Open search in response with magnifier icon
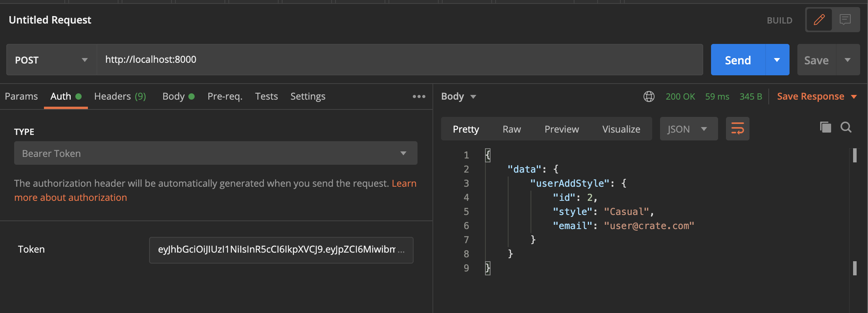Viewport: 868px width, 313px height. [x=846, y=127]
